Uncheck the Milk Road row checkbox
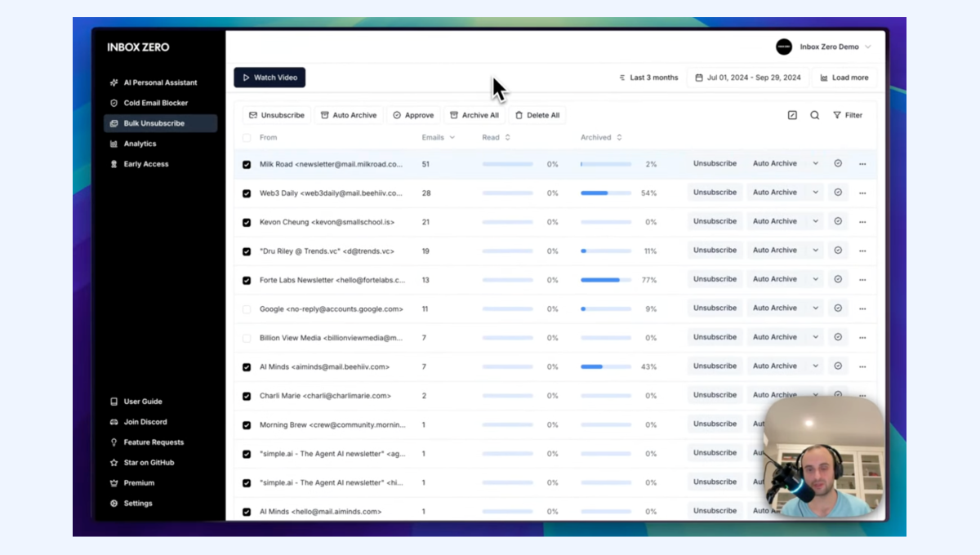The width and height of the screenshot is (980, 555). pos(247,165)
